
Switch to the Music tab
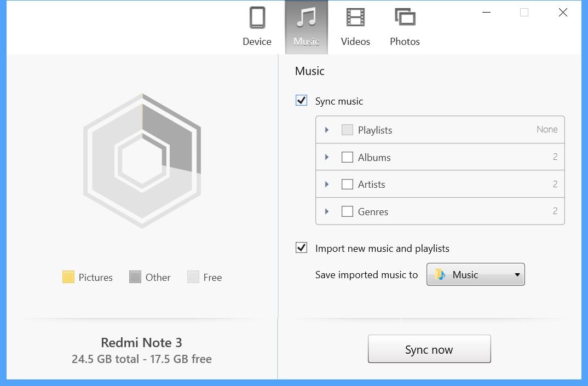307,27
